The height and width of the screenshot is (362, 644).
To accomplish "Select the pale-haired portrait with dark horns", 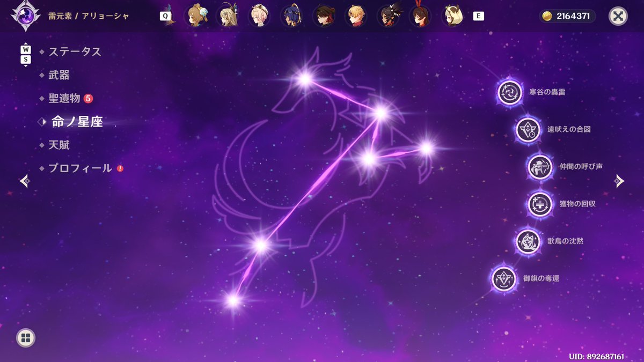I will [452, 16].
